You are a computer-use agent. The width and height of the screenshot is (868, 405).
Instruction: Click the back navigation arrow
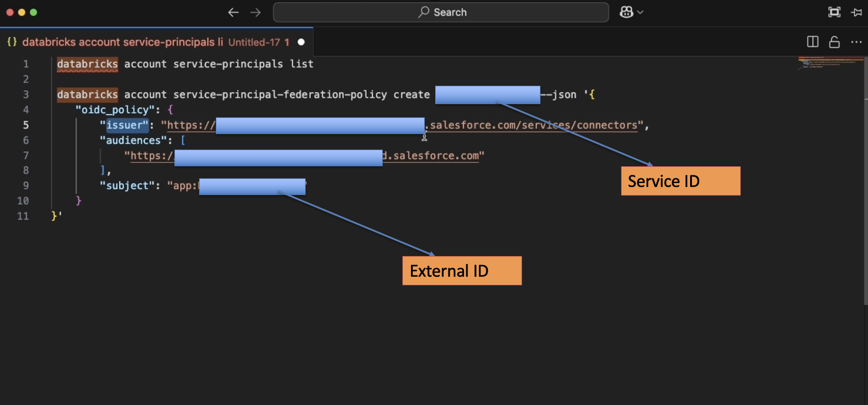click(x=233, y=12)
